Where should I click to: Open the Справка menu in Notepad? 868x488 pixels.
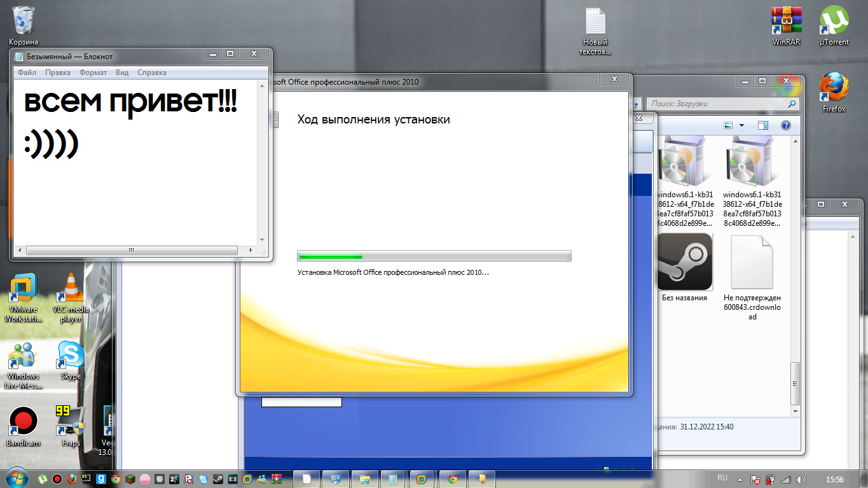[152, 73]
